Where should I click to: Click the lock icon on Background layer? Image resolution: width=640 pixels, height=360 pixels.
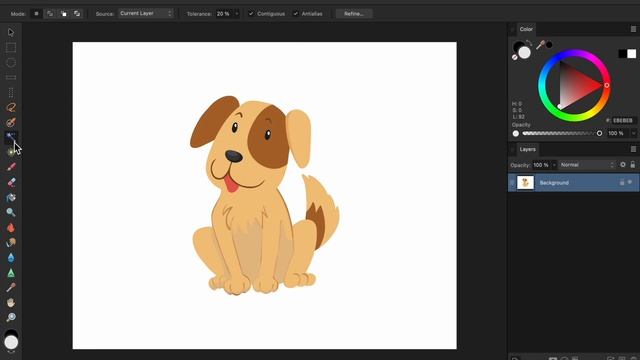622,182
